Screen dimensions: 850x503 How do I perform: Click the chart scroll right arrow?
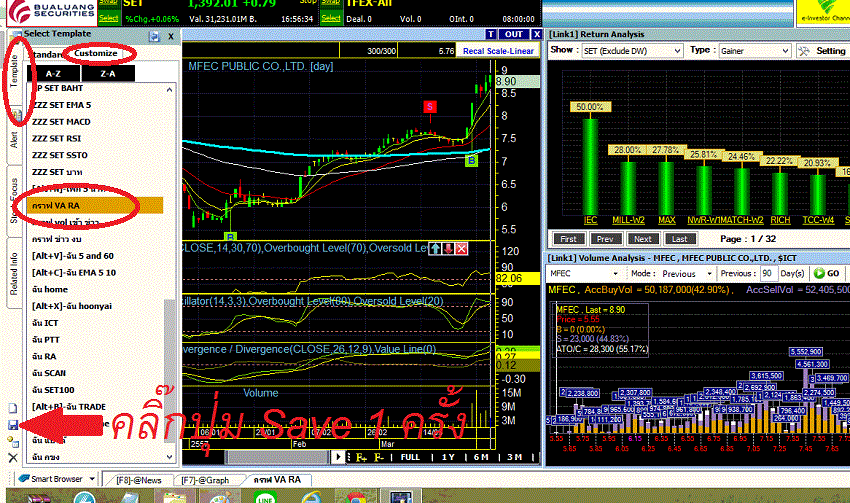click(339, 457)
